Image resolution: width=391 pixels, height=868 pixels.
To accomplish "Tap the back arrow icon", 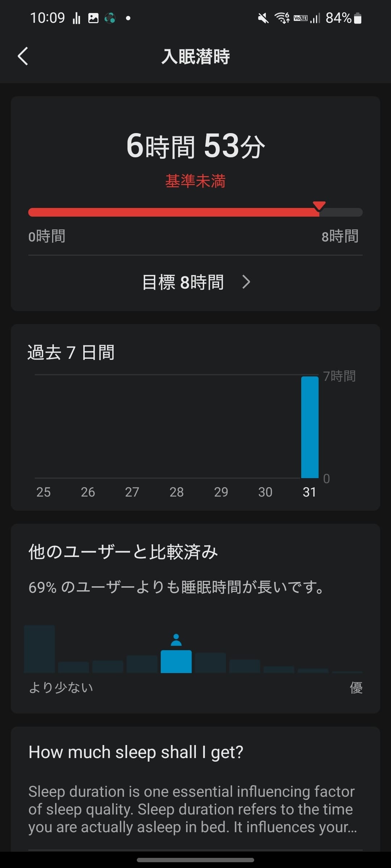I will click(23, 56).
